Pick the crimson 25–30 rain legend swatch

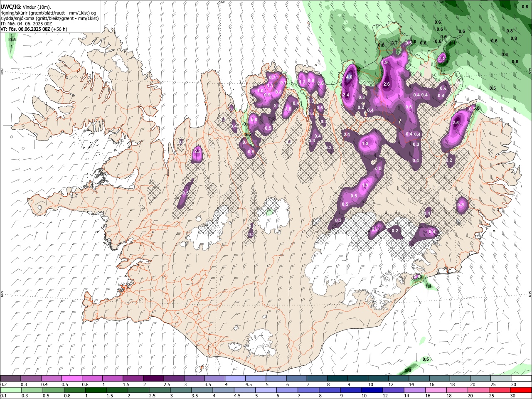click(x=500, y=390)
